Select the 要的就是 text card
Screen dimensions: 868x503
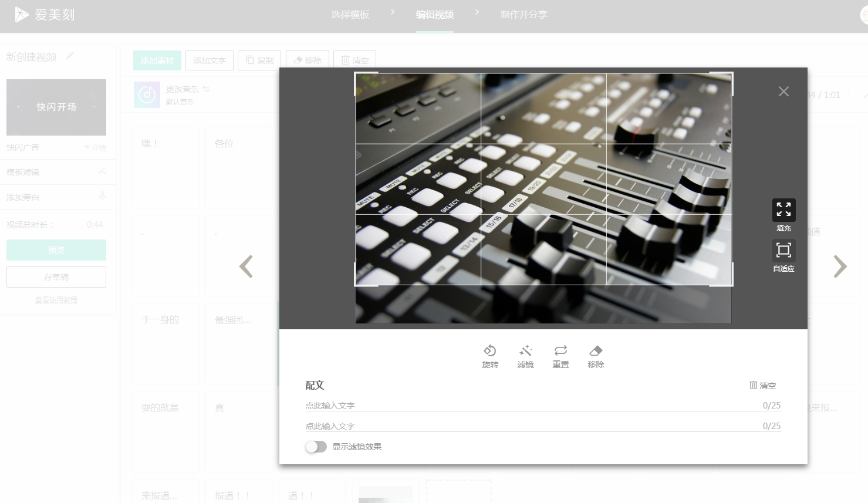tap(166, 431)
